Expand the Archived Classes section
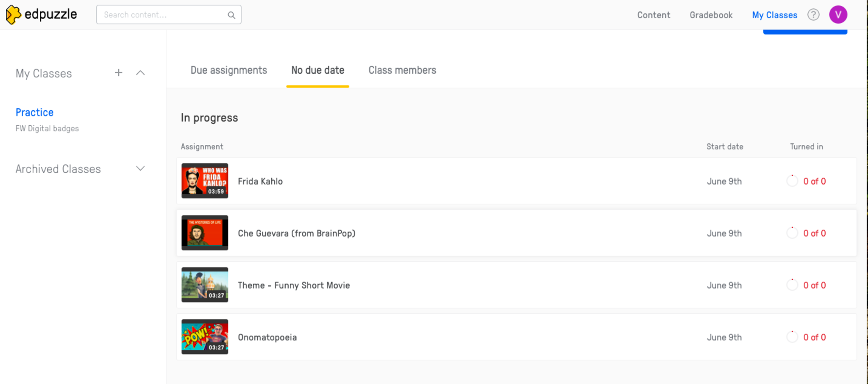 (140, 169)
